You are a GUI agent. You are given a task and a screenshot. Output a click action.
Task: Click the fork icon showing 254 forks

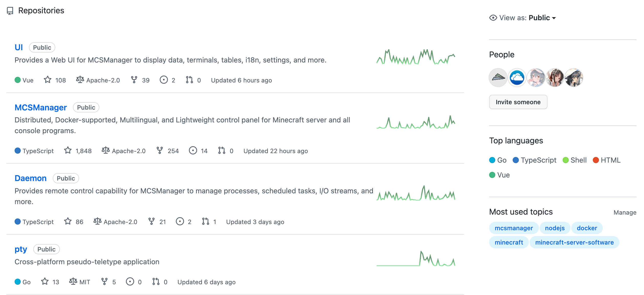pos(160,151)
